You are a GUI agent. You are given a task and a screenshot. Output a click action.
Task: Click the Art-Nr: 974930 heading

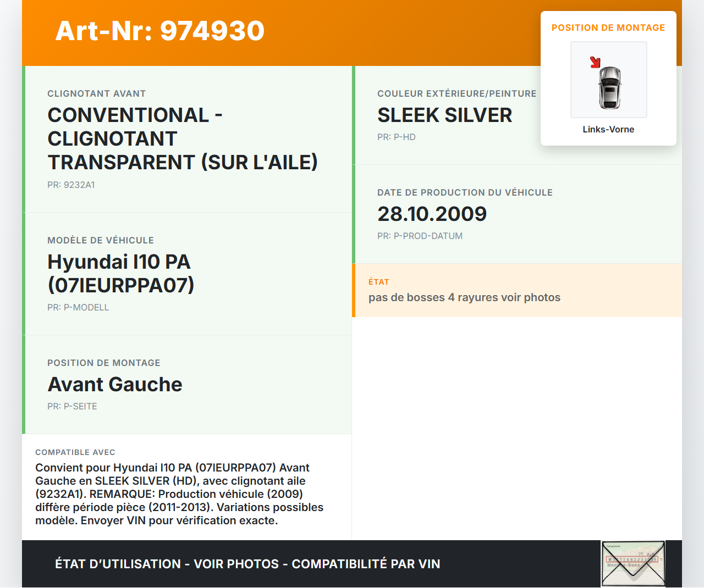tap(159, 31)
